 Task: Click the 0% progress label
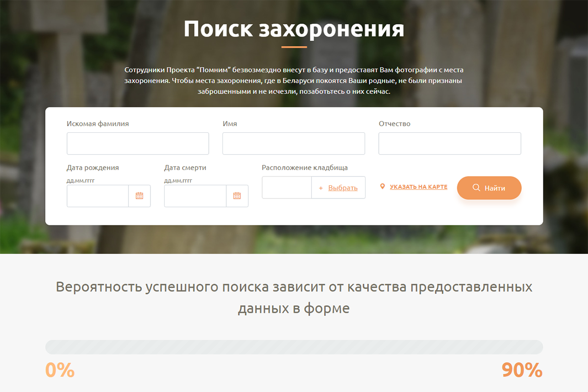(x=60, y=370)
